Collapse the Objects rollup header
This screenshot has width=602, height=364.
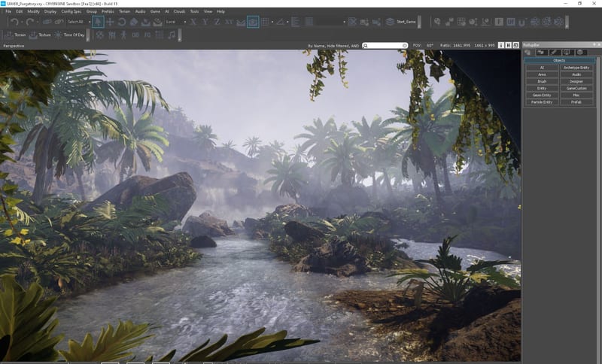pos(559,61)
